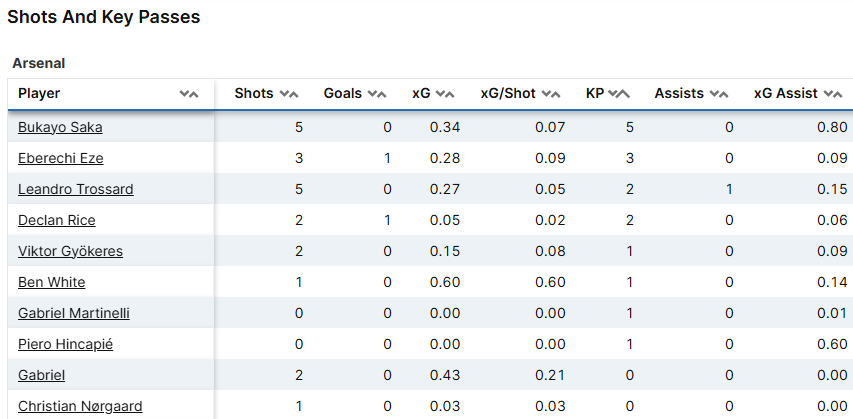The width and height of the screenshot is (853, 419).
Task: Go to Declan Rice profile link
Action: [57, 220]
